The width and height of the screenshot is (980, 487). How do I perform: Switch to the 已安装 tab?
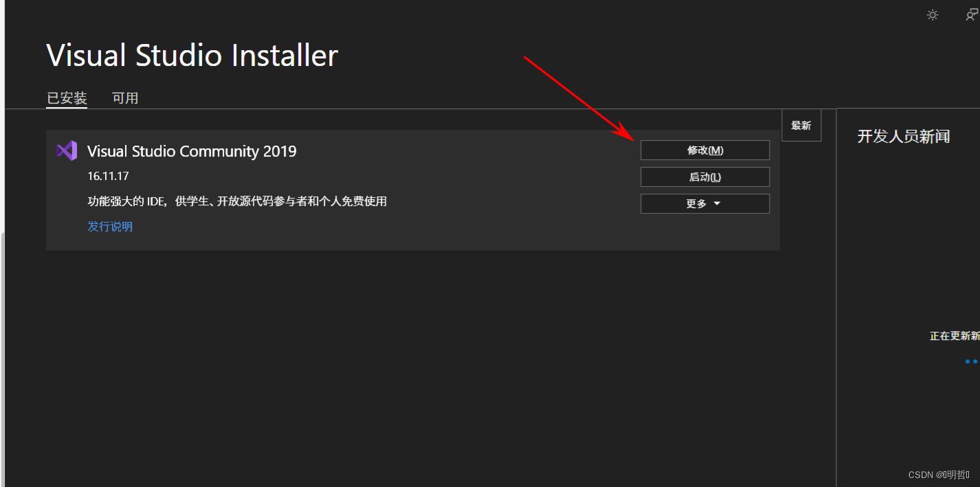pos(67,98)
